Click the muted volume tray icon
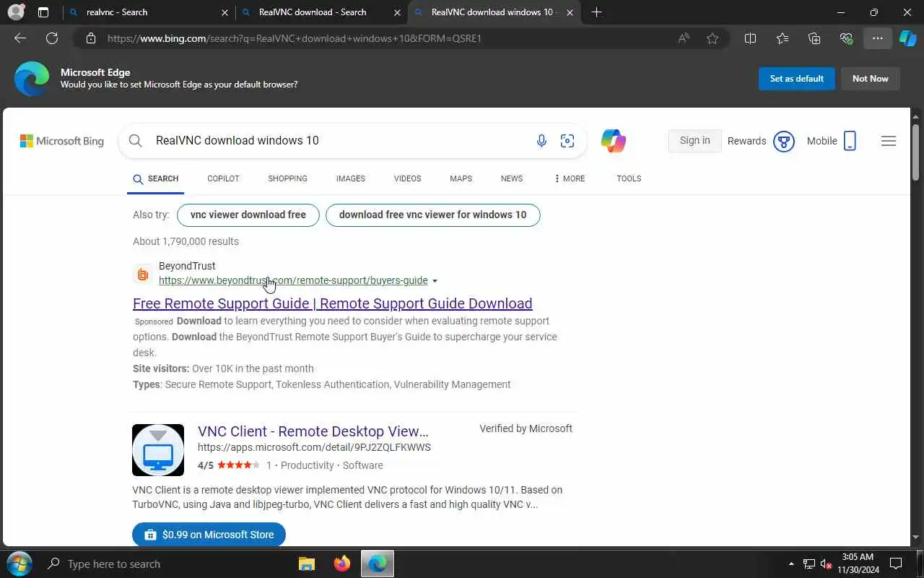This screenshot has width=924, height=578. click(x=827, y=564)
